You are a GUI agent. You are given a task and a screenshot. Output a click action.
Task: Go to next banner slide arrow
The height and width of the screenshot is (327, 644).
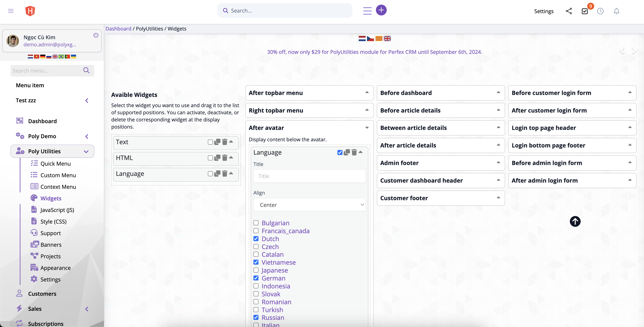point(634,51)
